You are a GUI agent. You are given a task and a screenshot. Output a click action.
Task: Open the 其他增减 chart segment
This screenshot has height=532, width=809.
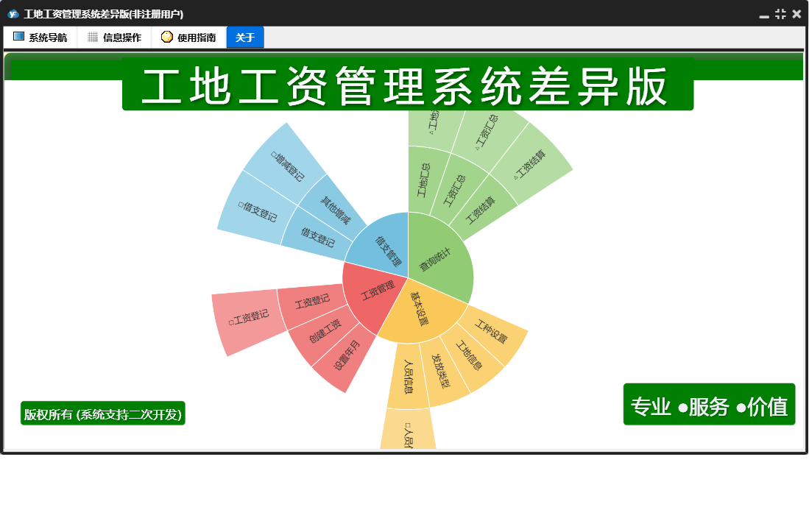click(334, 209)
